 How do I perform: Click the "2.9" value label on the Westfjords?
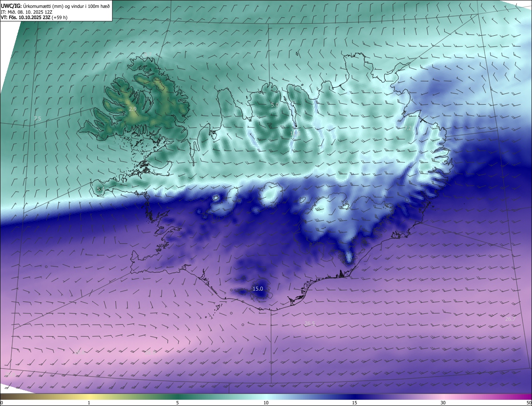click(x=133, y=109)
